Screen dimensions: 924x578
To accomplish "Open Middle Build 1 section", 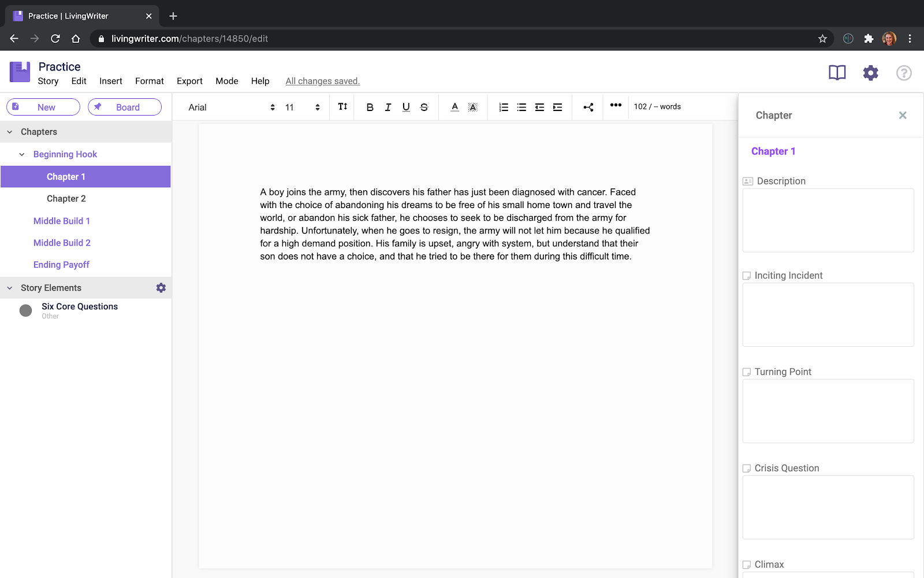I will (x=62, y=221).
